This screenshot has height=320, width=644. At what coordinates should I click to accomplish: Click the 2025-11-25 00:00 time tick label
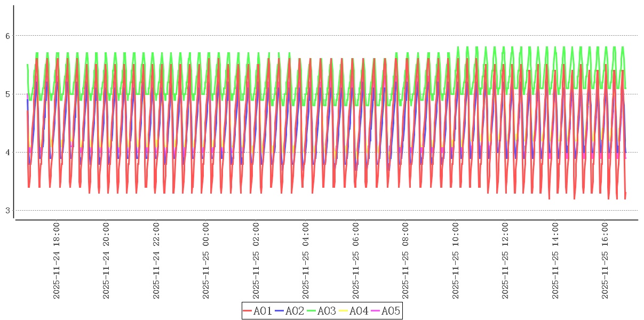pos(206,261)
